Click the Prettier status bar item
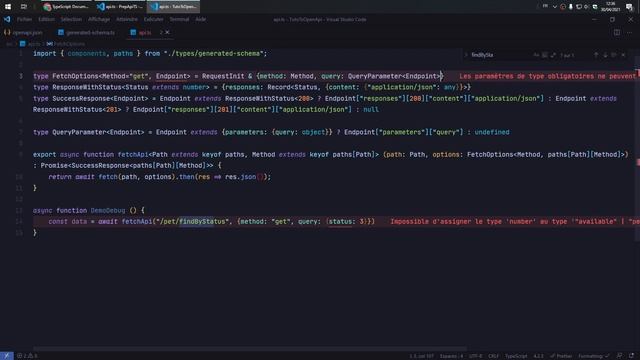Image resolution: width=640 pixels, height=360 pixels. pyautogui.click(x=561, y=356)
